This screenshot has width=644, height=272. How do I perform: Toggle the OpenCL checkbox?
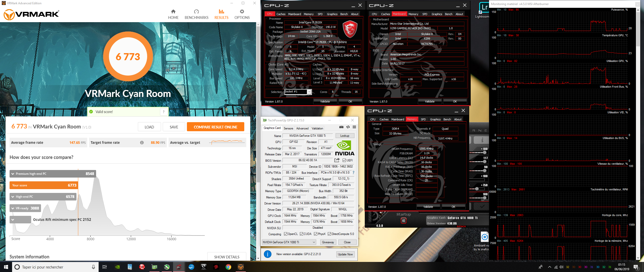coord(286,234)
